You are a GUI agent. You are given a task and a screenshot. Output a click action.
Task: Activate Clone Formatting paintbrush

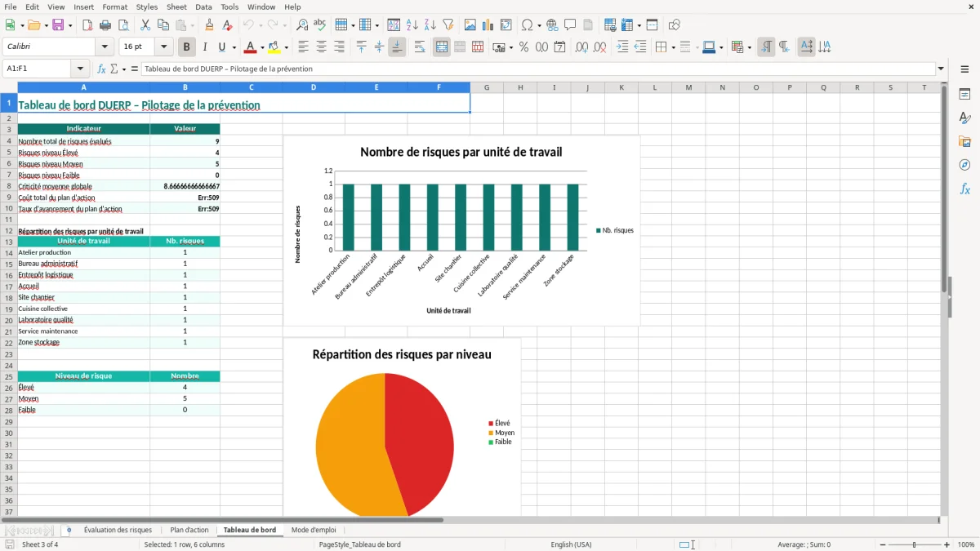pos(210,25)
